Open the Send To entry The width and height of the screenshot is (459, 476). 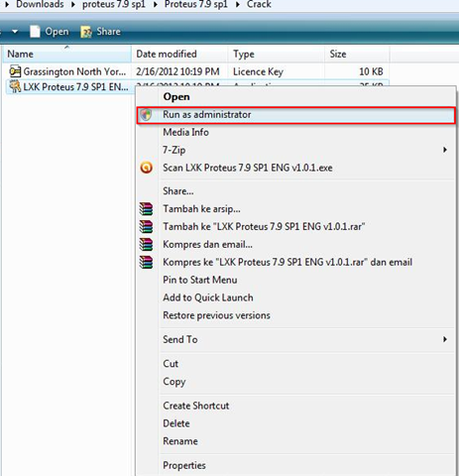(180, 339)
